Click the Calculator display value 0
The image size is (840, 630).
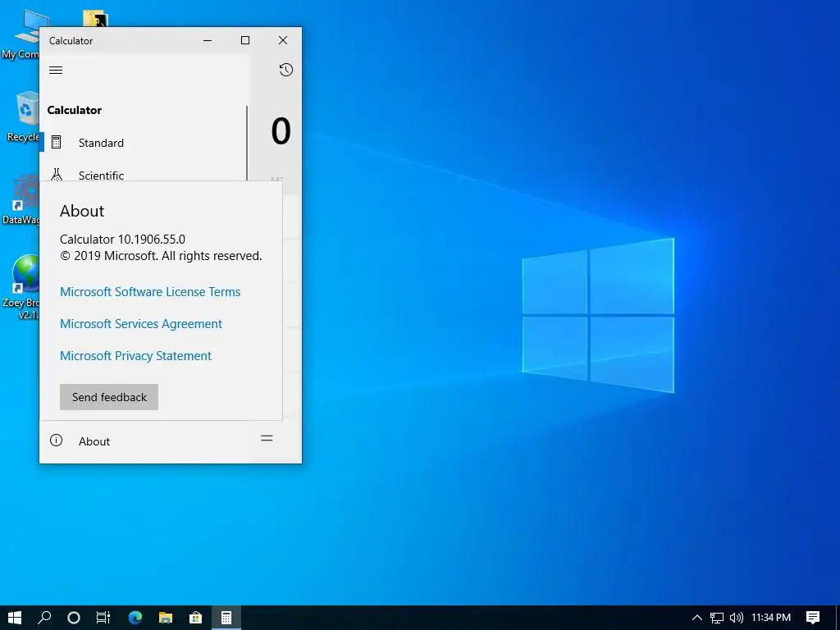point(281,131)
